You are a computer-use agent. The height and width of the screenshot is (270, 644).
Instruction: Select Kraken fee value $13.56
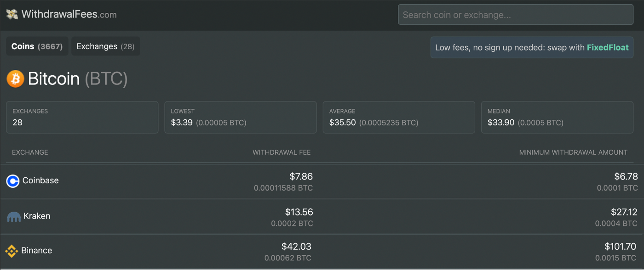[299, 212]
